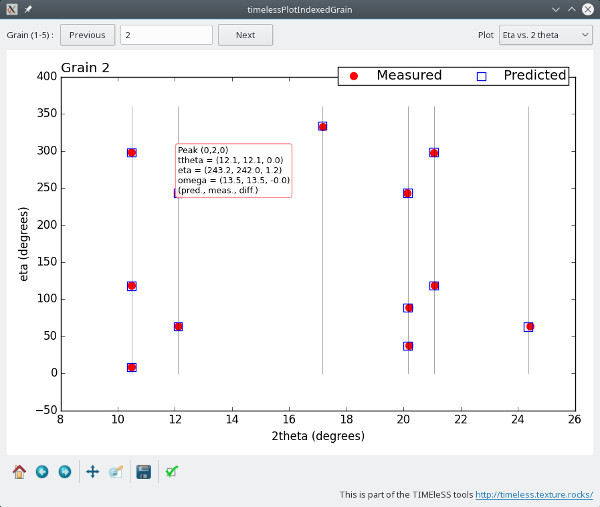Viewport: 600px width, 507px height.
Task: Save the figure with floppy disk icon
Action: 144,471
